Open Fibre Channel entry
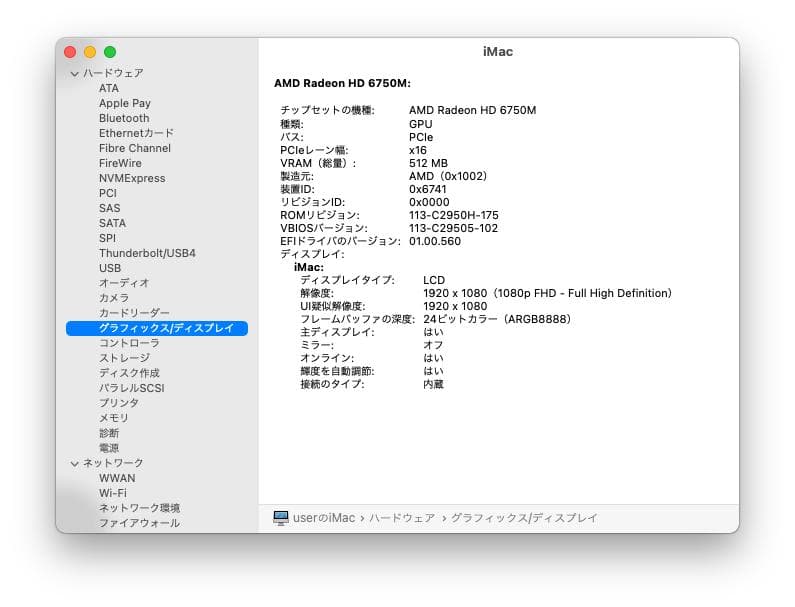The image size is (795, 607). (135, 148)
